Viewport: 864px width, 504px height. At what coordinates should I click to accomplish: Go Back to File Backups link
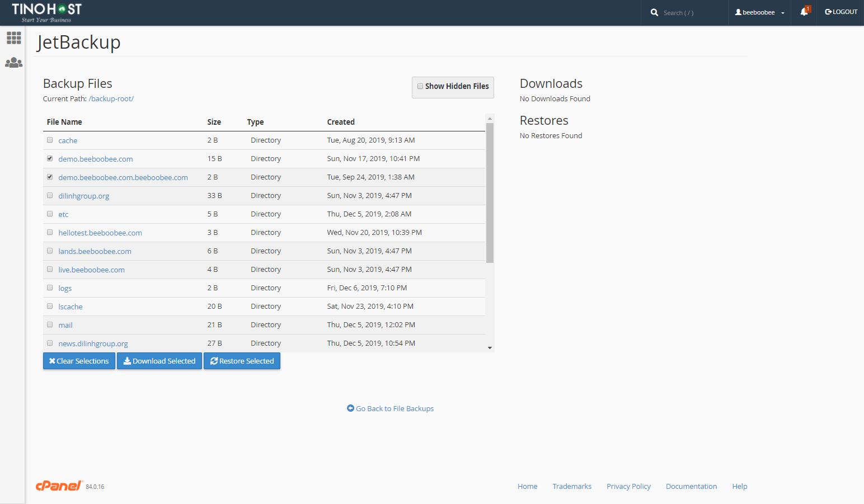(390, 408)
